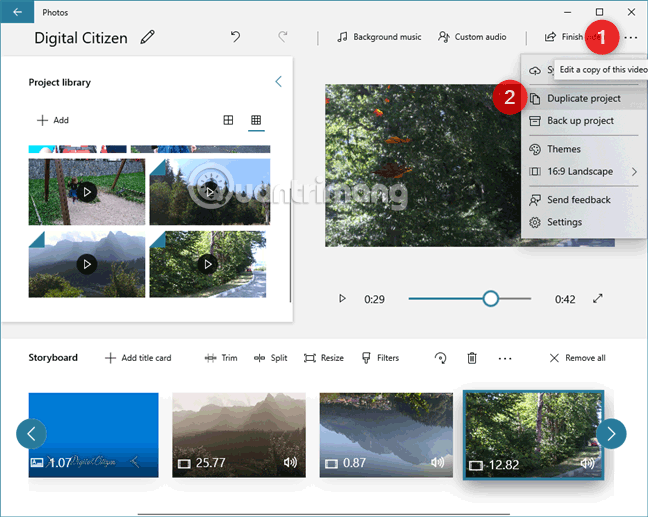This screenshot has width=648, height=517.
Task: Click the Project library scrollbar
Action: [290, 245]
